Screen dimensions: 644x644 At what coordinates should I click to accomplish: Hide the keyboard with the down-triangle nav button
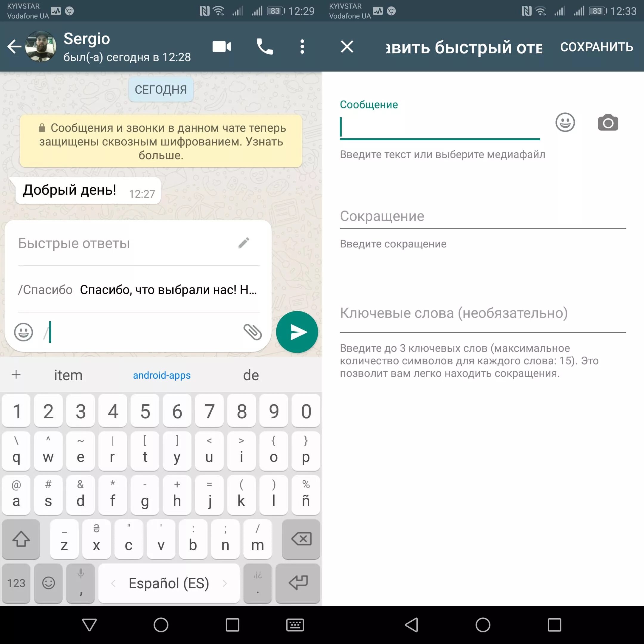[89, 625]
